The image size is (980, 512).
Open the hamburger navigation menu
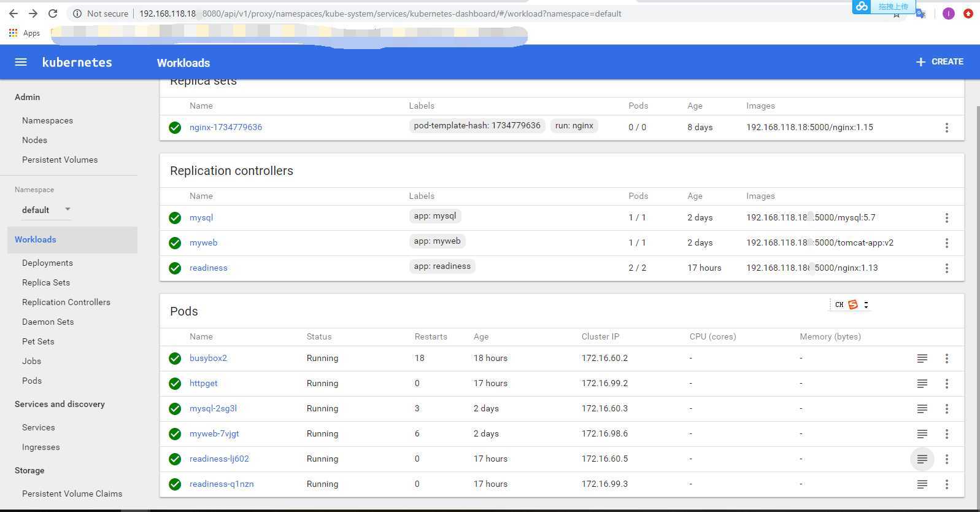point(21,62)
